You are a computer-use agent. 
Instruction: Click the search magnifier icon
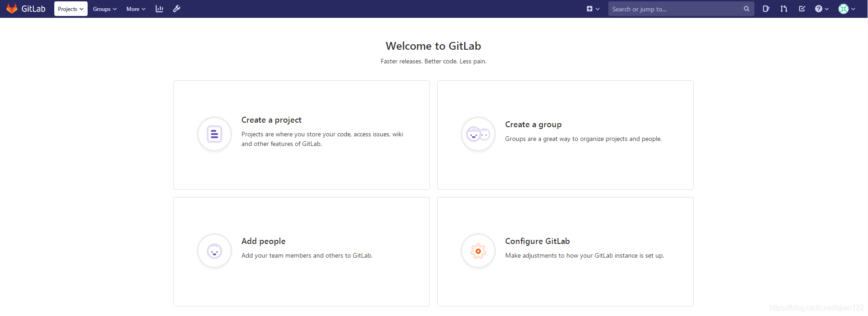pos(747,9)
